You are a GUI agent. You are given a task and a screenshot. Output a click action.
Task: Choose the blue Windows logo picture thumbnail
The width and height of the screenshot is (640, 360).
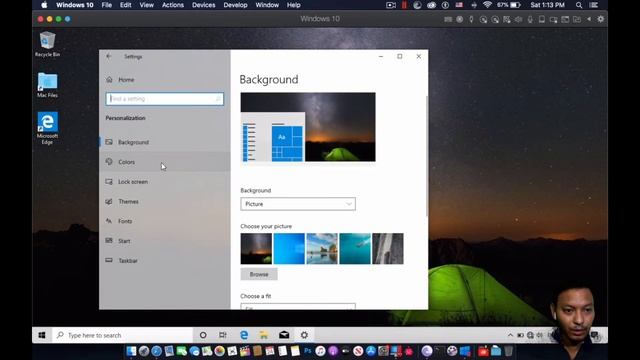tap(289, 249)
